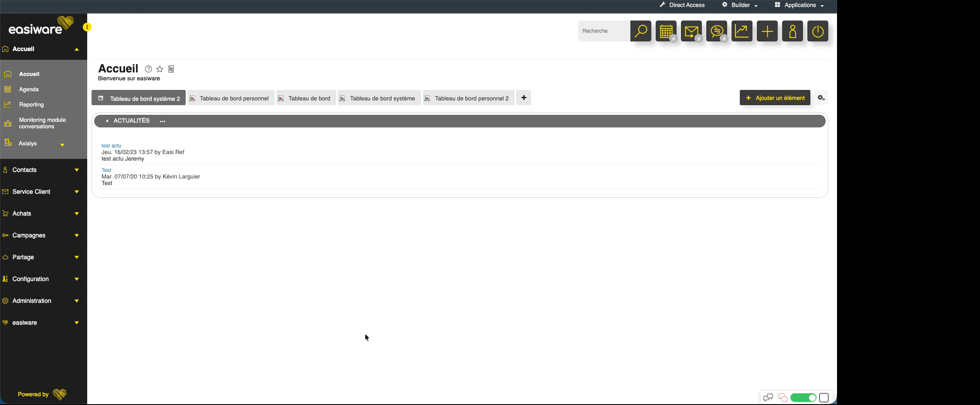The image size is (980, 405).
Task: Open the calendar icon in top toolbar
Action: [666, 31]
